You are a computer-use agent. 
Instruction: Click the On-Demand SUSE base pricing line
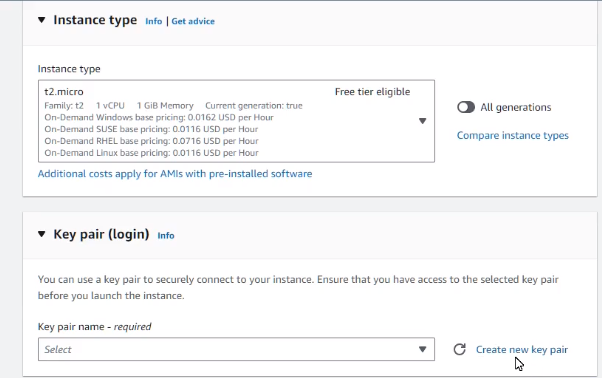click(x=151, y=129)
